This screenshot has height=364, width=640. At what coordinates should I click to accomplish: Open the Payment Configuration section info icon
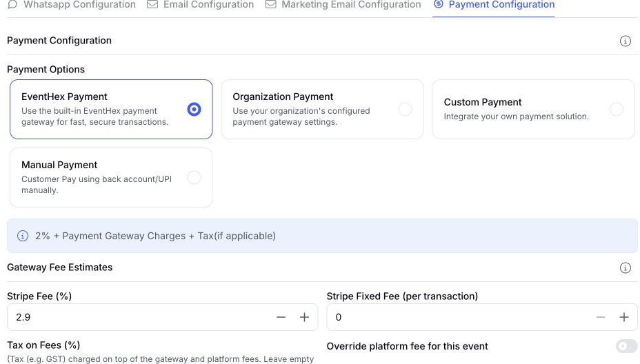pyautogui.click(x=626, y=41)
